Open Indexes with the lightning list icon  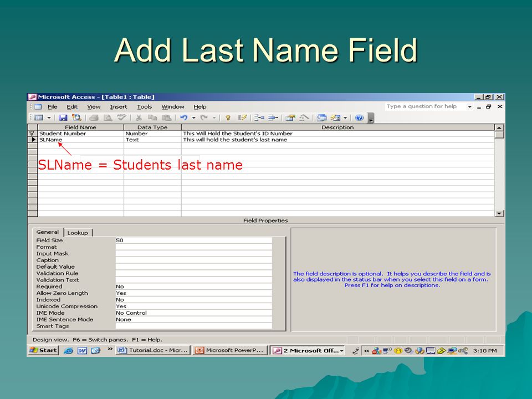tap(242, 117)
